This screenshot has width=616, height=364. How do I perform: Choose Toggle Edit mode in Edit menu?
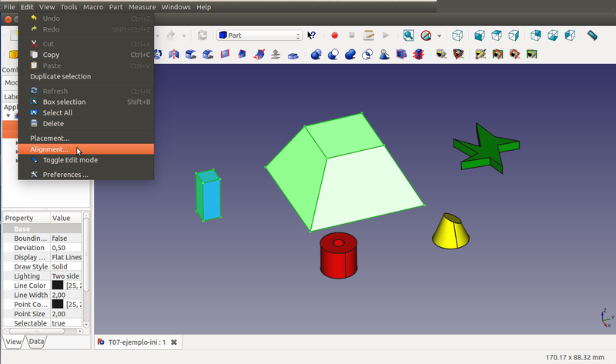coord(70,160)
